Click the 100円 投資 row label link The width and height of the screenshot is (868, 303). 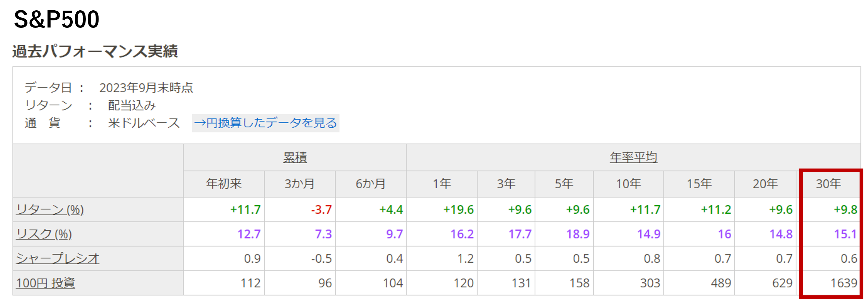[x=45, y=283]
